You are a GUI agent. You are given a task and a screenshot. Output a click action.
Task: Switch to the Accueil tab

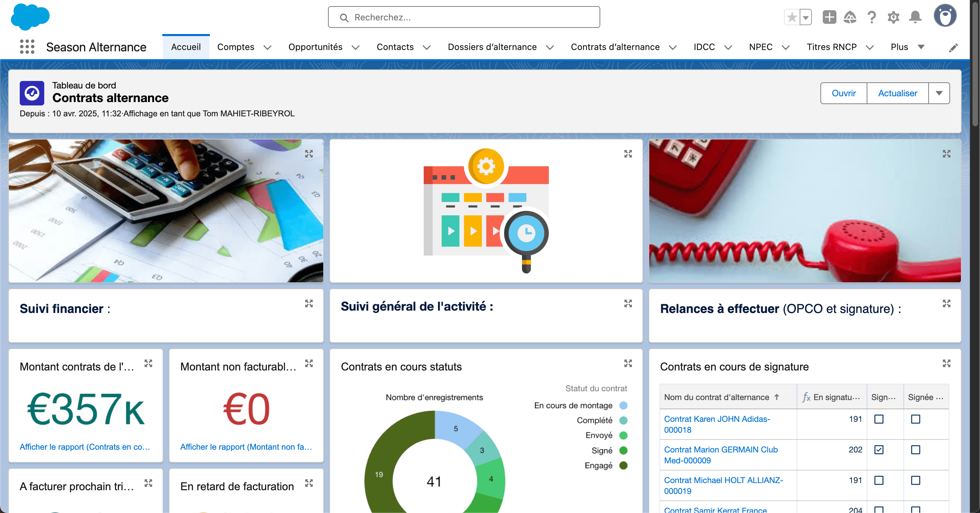(x=186, y=47)
